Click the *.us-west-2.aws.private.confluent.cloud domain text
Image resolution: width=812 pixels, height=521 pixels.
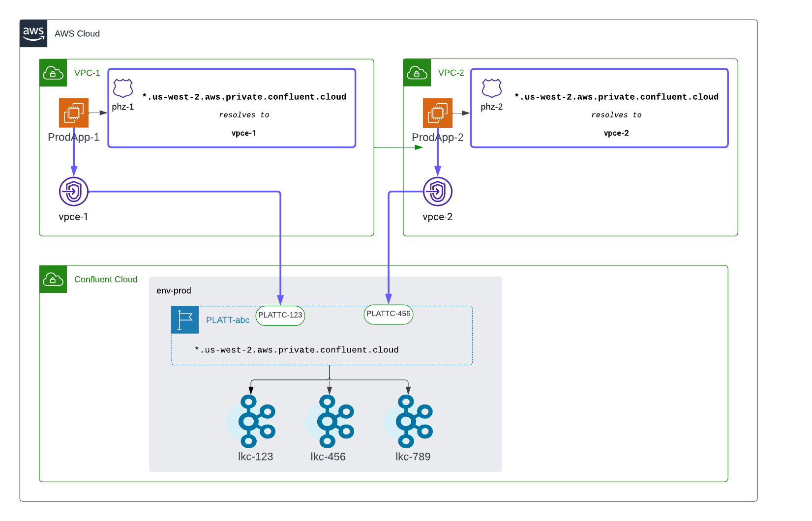pyautogui.click(x=297, y=349)
